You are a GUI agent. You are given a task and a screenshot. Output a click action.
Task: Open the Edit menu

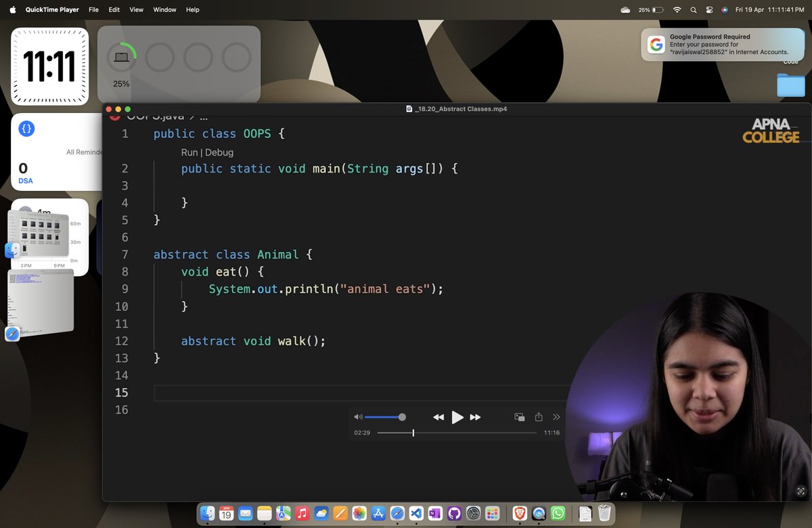pos(114,9)
